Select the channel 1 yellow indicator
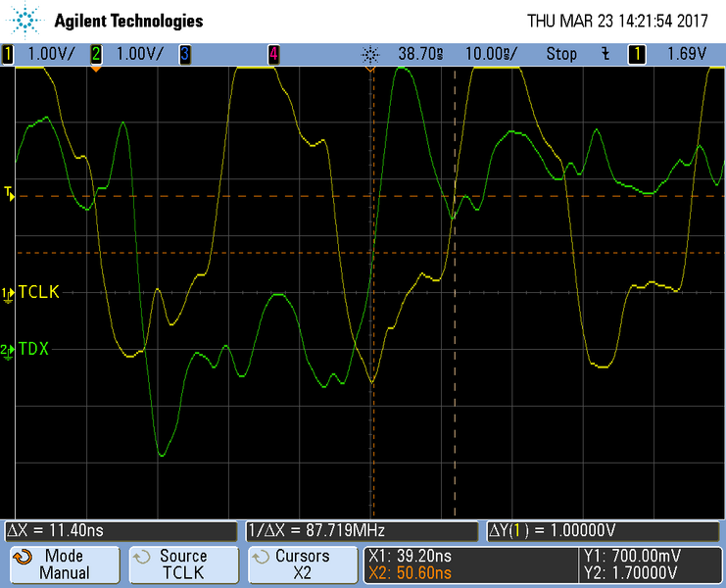 [x=8, y=54]
